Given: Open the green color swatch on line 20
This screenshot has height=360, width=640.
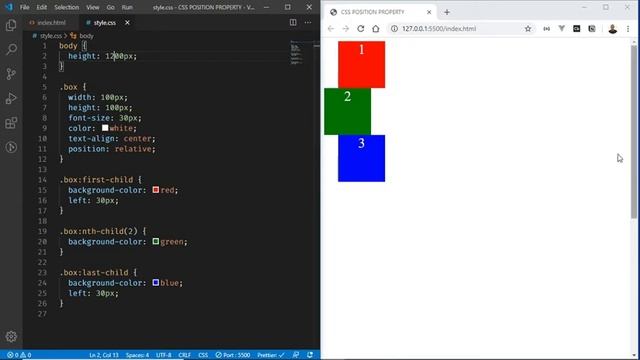Looking at the screenshot, I should click(x=156, y=242).
